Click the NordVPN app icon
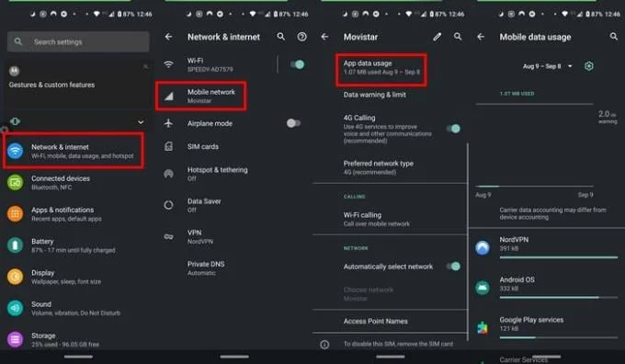This screenshot has width=625, height=364. 483,247
